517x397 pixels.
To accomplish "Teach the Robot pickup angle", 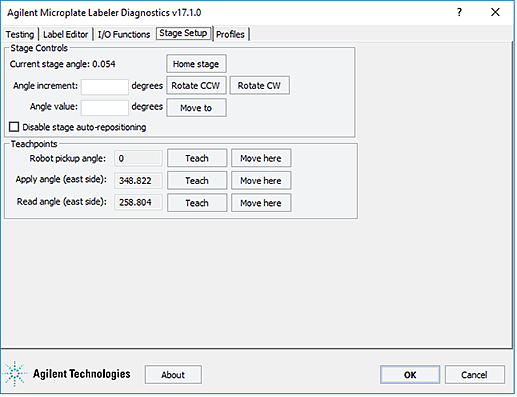I will 197,158.
